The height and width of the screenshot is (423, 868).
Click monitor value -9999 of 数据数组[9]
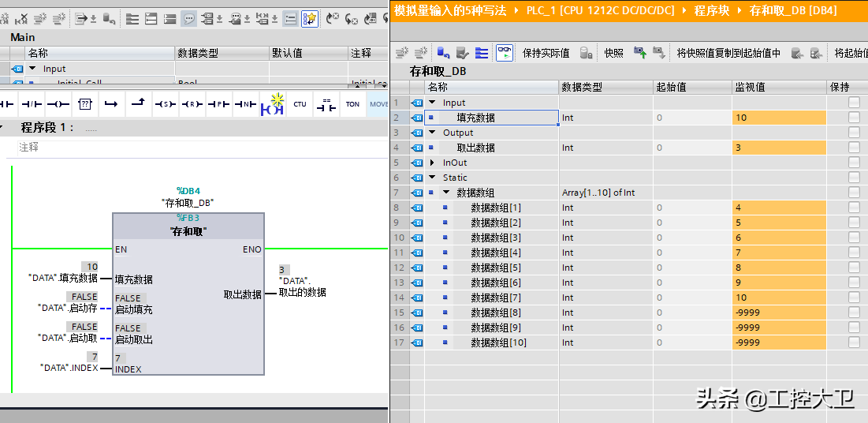[779, 327]
